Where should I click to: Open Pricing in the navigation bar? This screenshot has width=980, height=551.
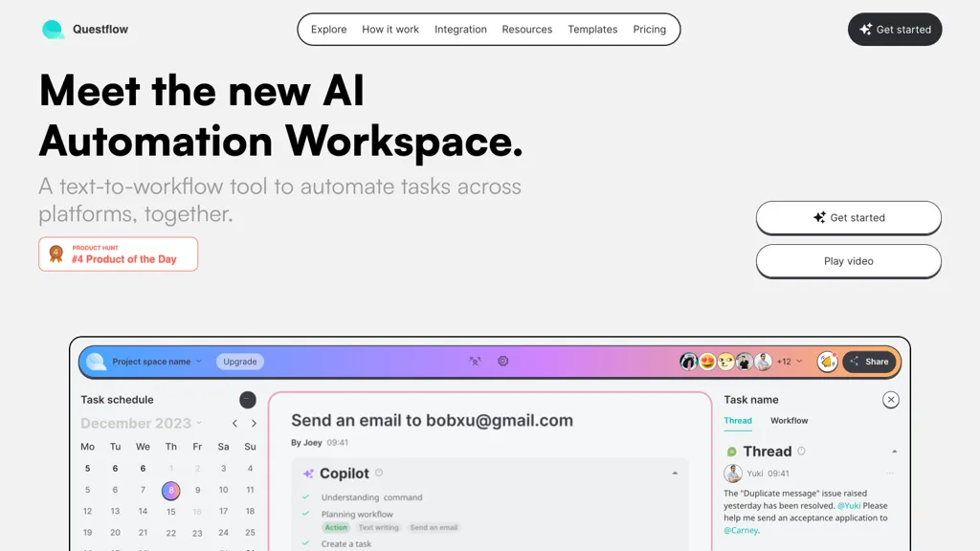649,30
